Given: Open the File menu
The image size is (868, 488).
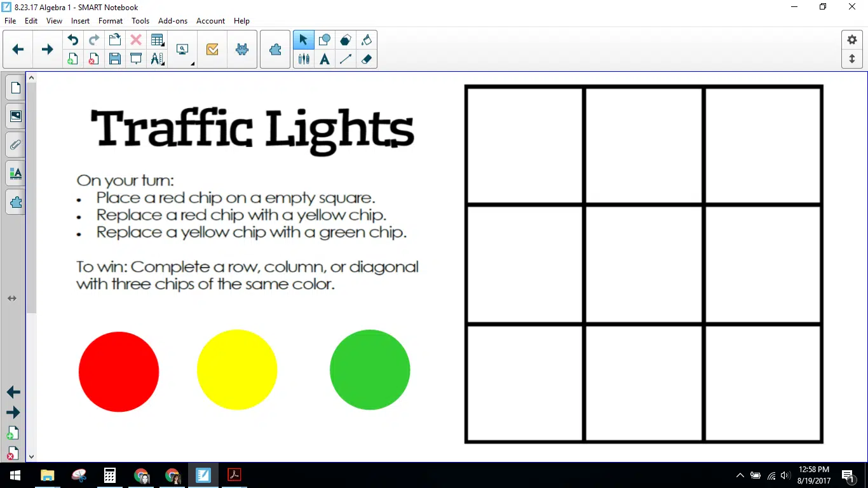Looking at the screenshot, I should (x=10, y=21).
